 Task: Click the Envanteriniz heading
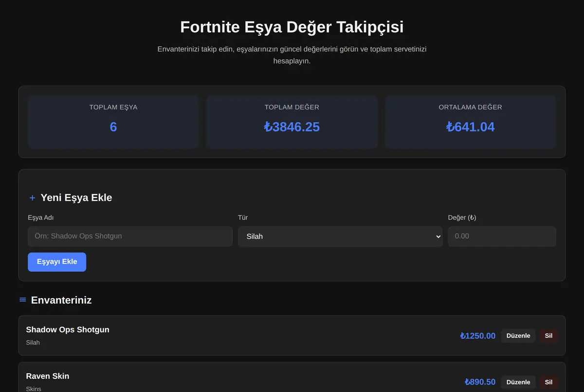point(61,300)
